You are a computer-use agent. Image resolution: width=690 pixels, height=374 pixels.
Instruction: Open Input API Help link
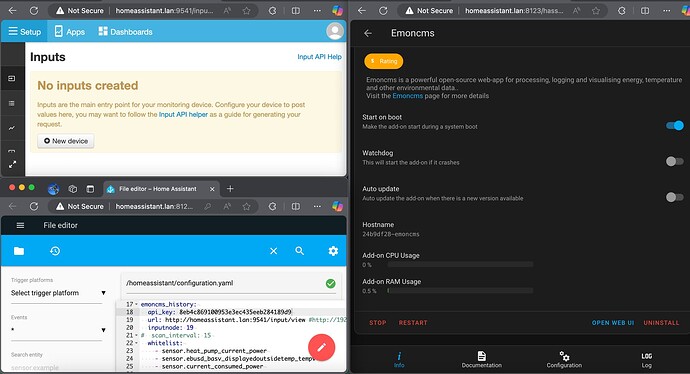point(319,57)
